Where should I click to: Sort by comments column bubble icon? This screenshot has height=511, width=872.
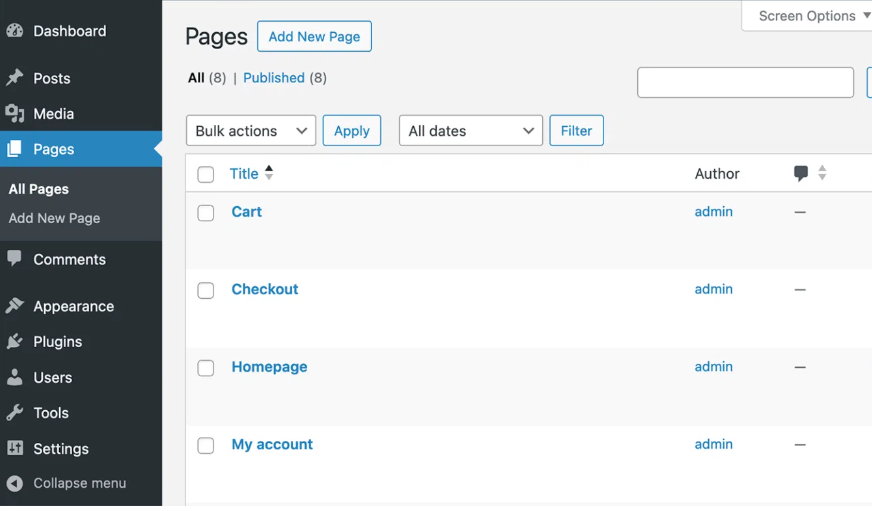(x=801, y=173)
